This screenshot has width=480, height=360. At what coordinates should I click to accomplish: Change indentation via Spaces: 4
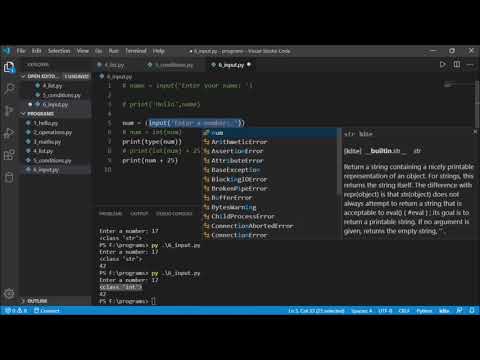[361, 311]
